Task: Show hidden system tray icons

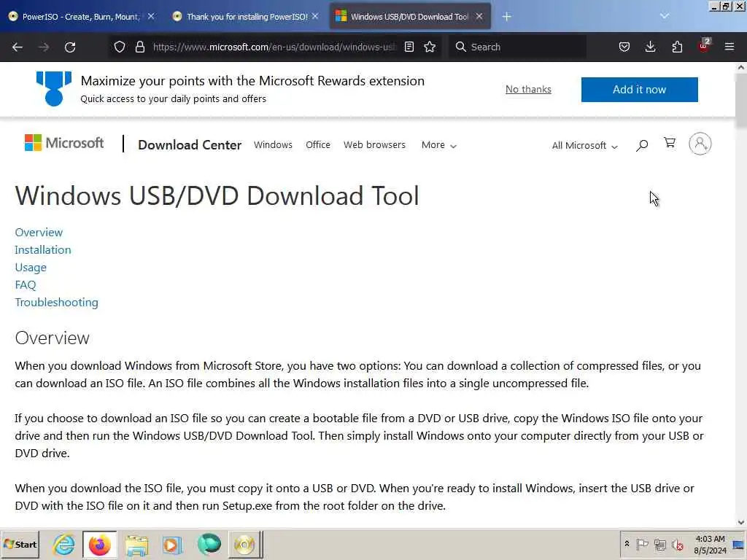Action: tap(627, 543)
